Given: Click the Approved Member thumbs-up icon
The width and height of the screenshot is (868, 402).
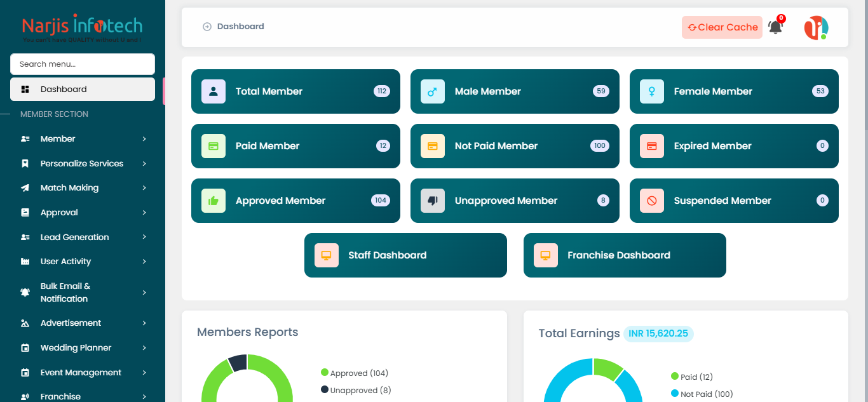Looking at the screenshot, I should tap(214, 201).
